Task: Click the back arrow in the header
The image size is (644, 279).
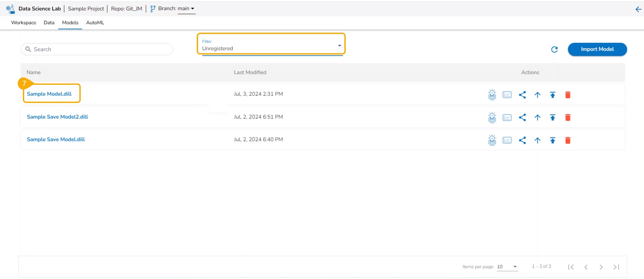Action: pos(638,9)
